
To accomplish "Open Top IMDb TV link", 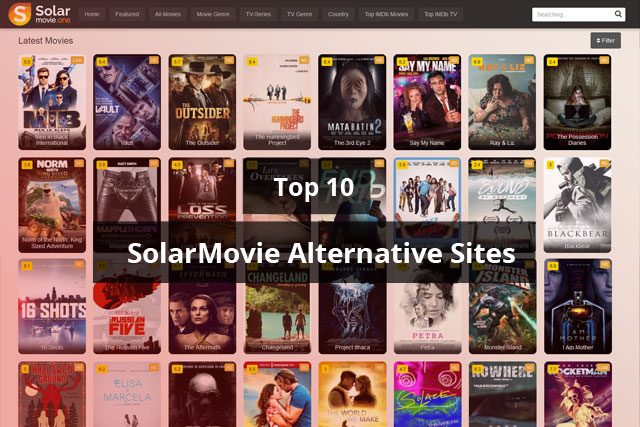I will pyautogui.click(x=440, y=14).
